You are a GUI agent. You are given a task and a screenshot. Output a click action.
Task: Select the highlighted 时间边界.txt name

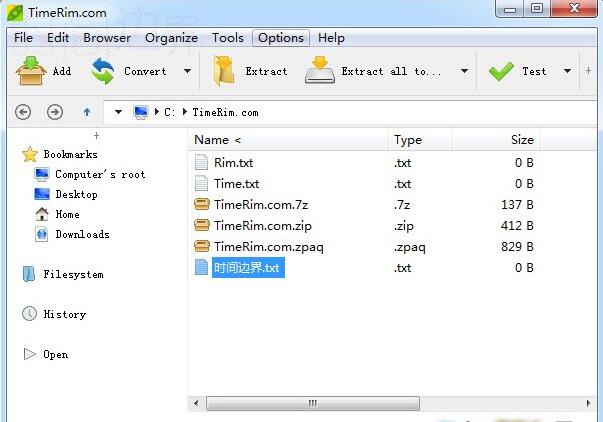[248, 267]
